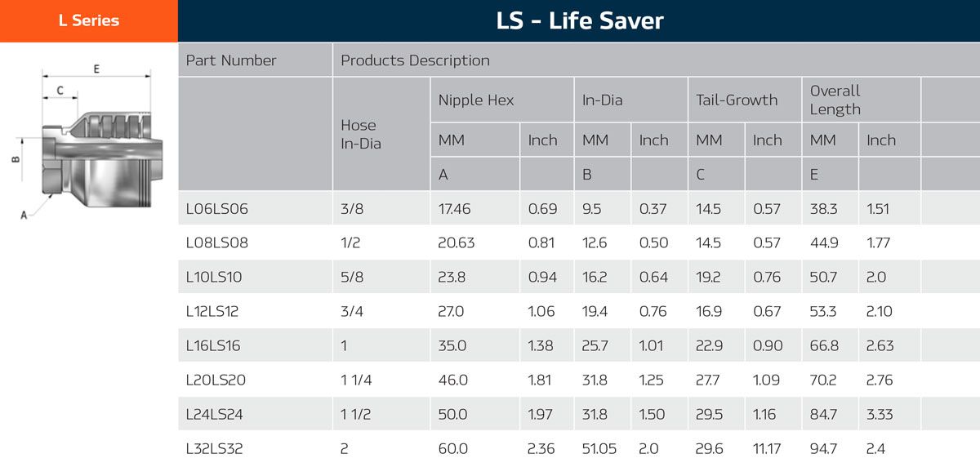980x467 pixels.
Task: Select part number L20LS20
Action: (x=216, y=380)
